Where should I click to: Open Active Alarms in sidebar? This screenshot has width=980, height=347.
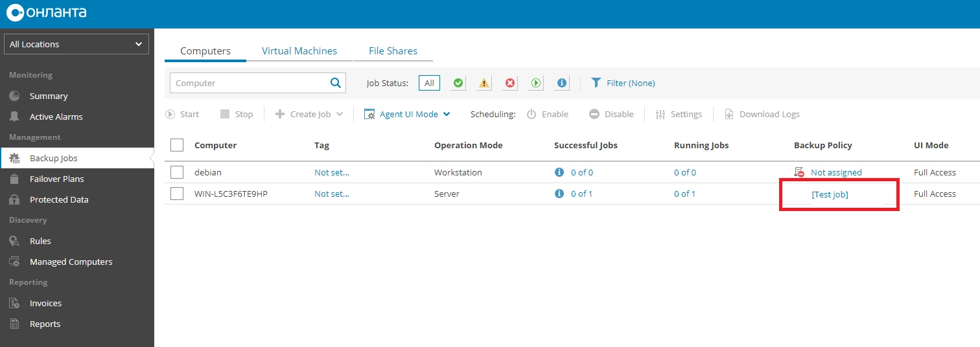56,117
